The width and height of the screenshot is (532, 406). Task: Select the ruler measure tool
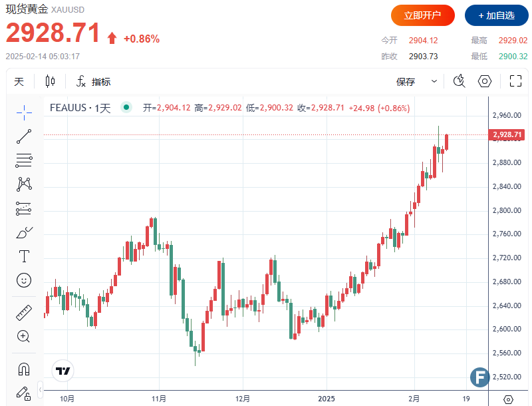pyautogui.click(x=24, y=312)
